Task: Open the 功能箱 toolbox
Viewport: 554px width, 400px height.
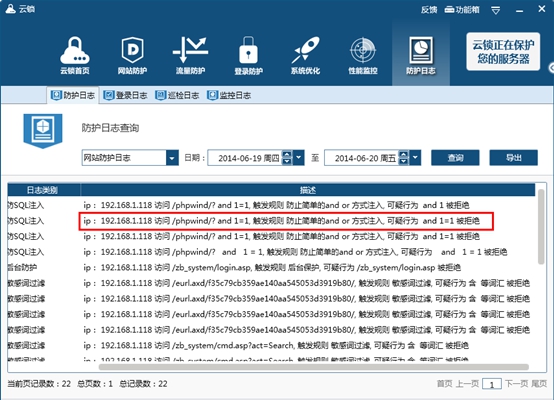Action: click(462, 10)
